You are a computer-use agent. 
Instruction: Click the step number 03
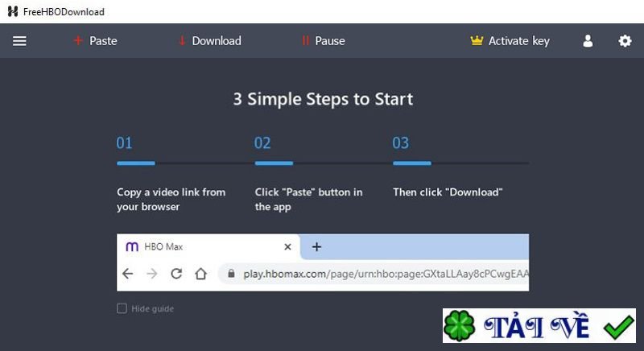click(x=400, y=142)
